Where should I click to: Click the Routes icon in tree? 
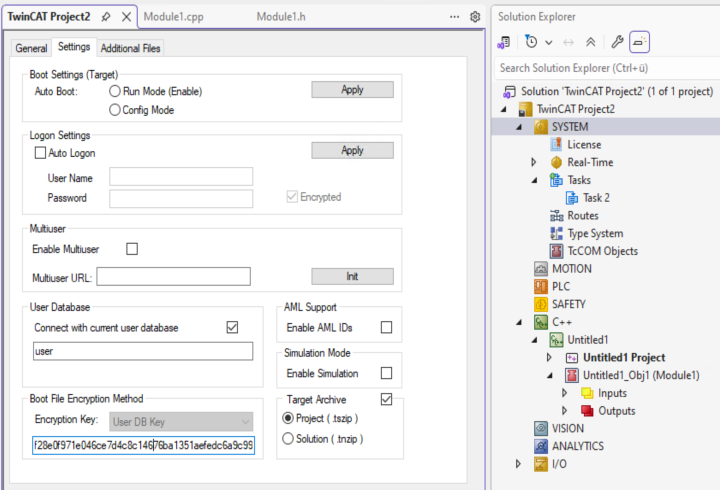556,216
